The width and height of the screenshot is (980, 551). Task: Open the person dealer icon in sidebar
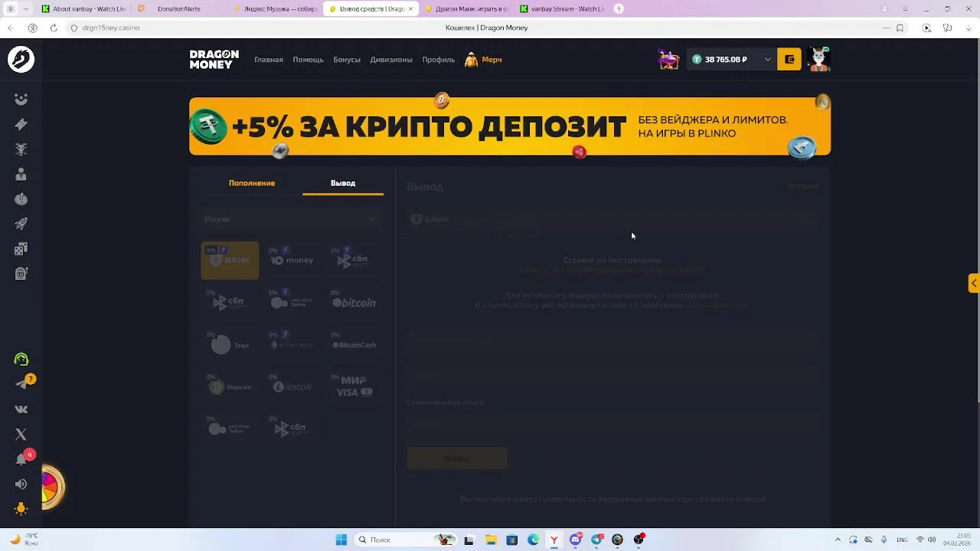pyautogui.click(x=21, y=174)
